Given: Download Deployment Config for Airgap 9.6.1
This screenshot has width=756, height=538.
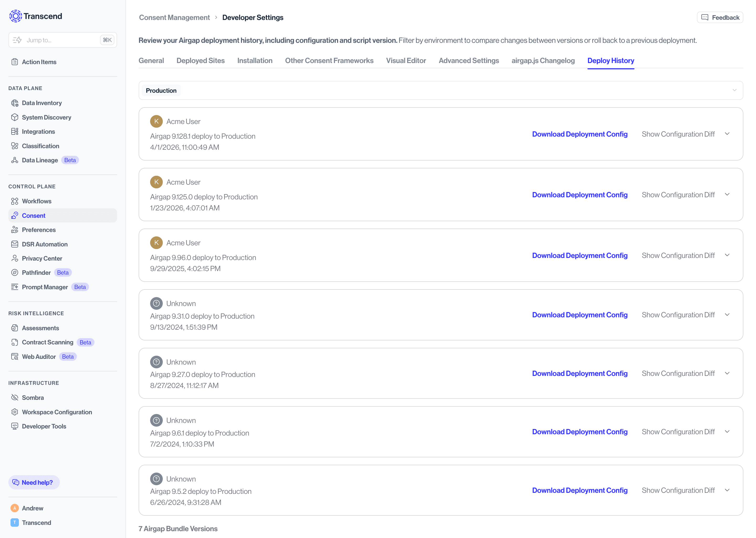Looking at the screenshot, I should point(580,432).
